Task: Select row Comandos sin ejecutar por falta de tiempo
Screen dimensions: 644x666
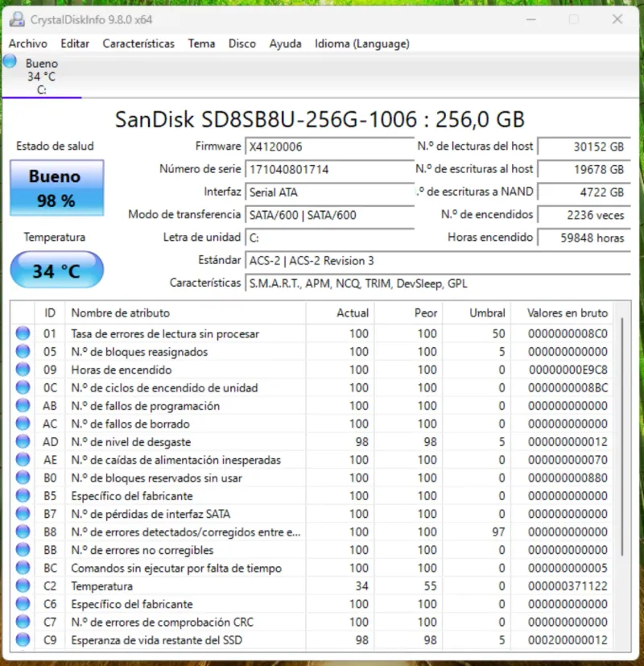Action: 312,568
